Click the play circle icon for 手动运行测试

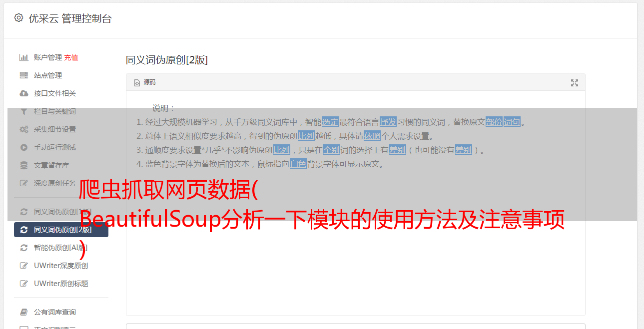23,147
